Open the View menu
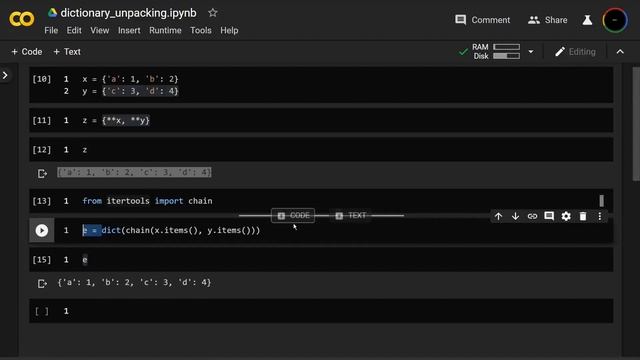This screenshot has width=640, height=360. tap(100, 31)
